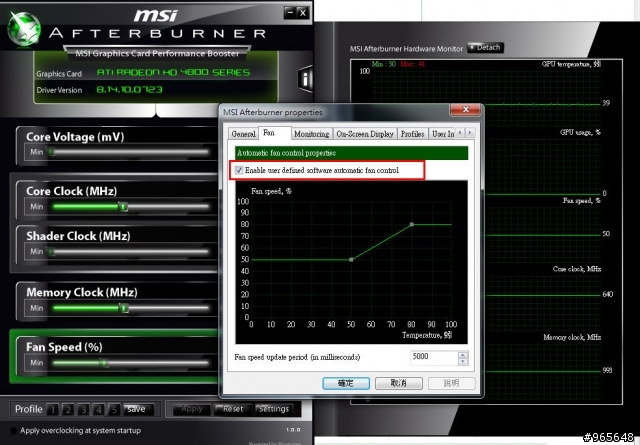Click the Shader Clock slider handle
Image resolution: width=640 pixels, height=445 pixels.
(51, 252)
